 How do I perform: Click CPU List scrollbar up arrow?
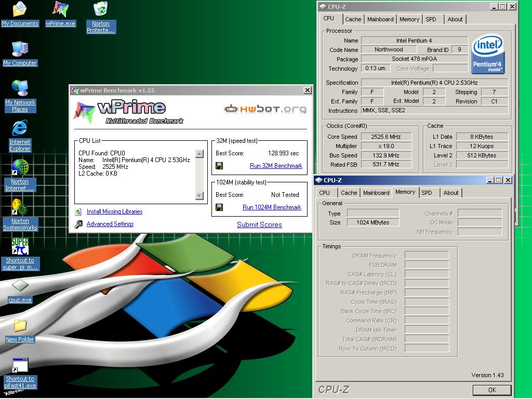point(199,154)
